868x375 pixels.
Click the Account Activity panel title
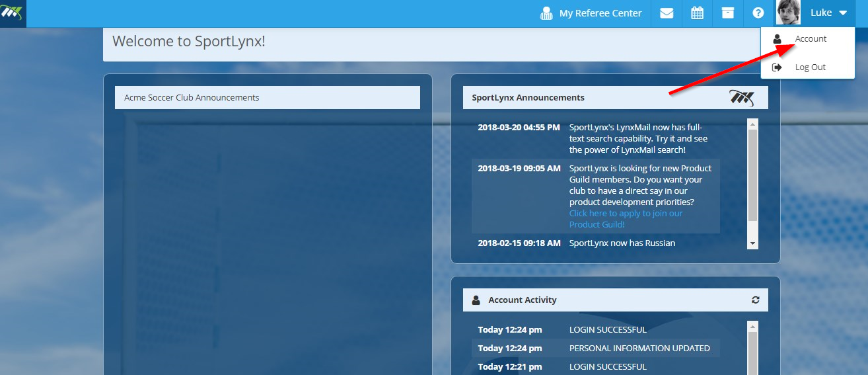point(523,300)
